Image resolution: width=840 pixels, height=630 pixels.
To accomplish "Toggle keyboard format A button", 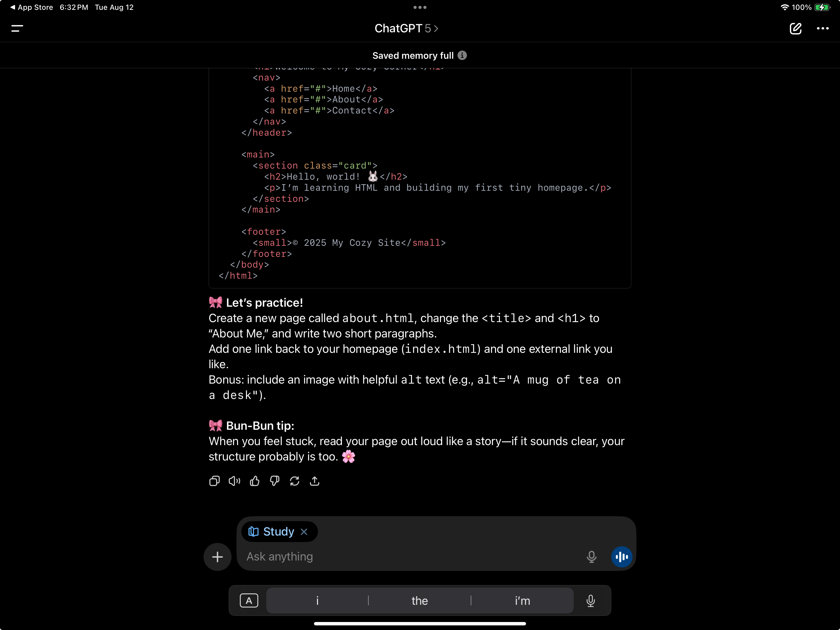I will pyautogui.click(x=249, y=601).
